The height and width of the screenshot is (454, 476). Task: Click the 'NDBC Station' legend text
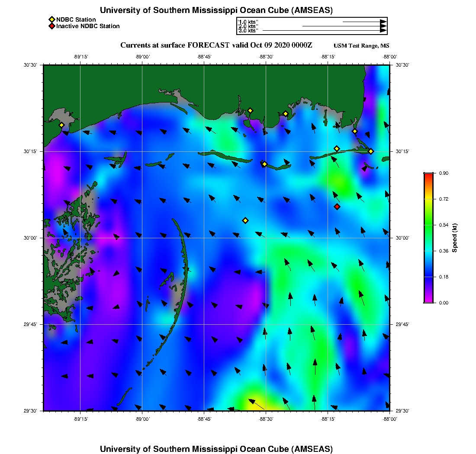point(76,19)
